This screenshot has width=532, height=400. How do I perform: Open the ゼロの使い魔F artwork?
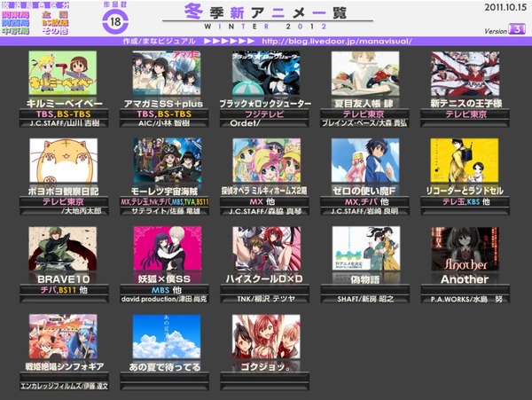point(365,161)
